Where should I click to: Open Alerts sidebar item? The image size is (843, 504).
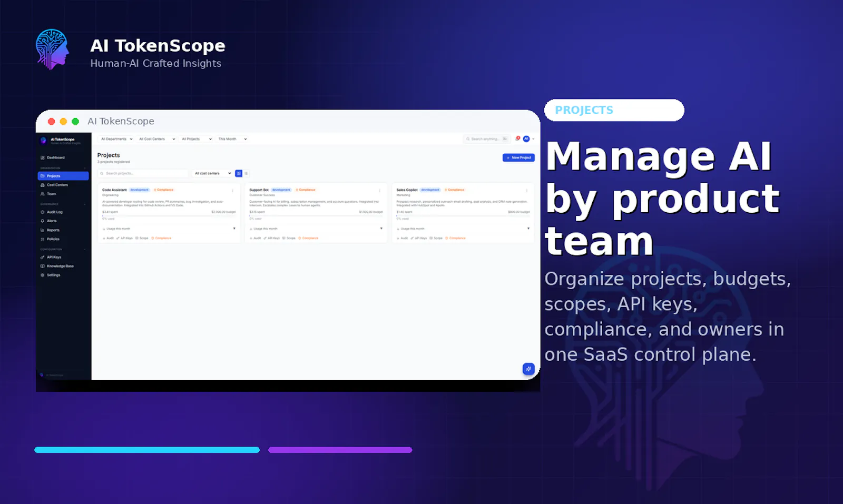pyautogui.click(x=49, y=221)
